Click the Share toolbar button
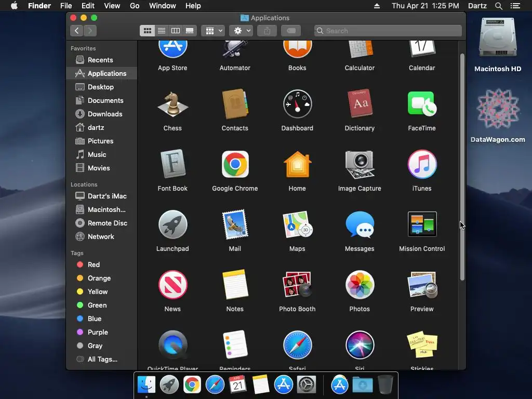 267,31
